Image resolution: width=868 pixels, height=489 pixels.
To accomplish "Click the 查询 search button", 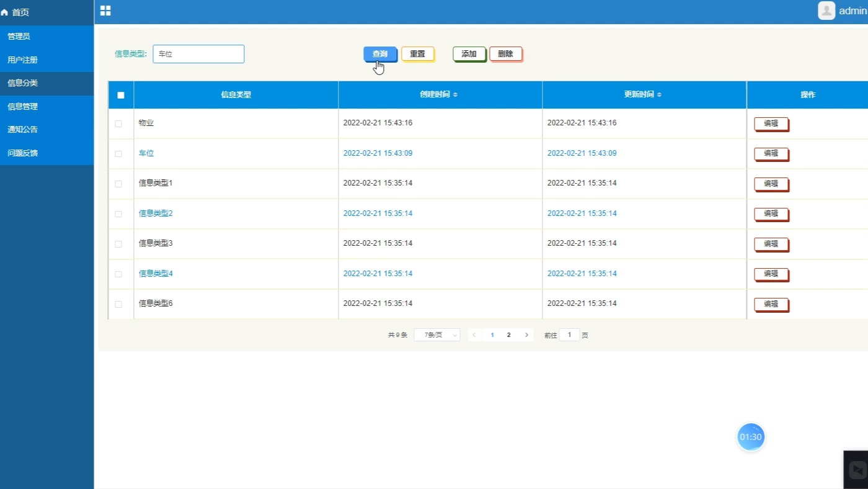I will [380, 54].
